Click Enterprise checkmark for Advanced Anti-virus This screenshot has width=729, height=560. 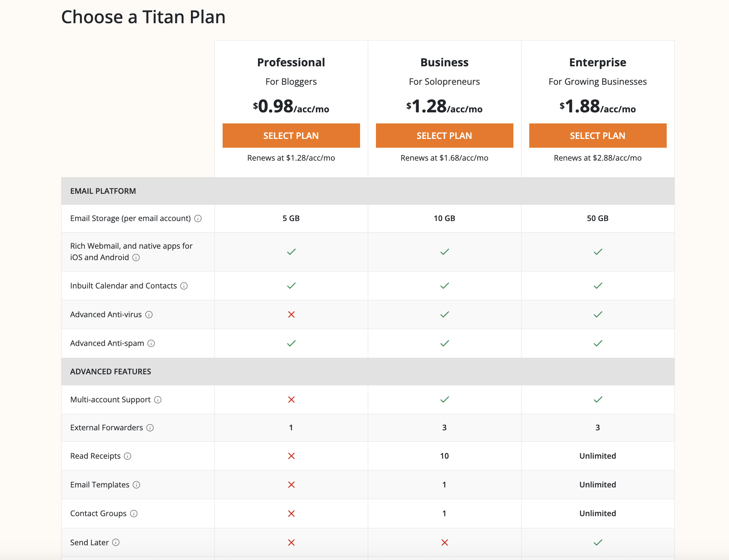598,314
